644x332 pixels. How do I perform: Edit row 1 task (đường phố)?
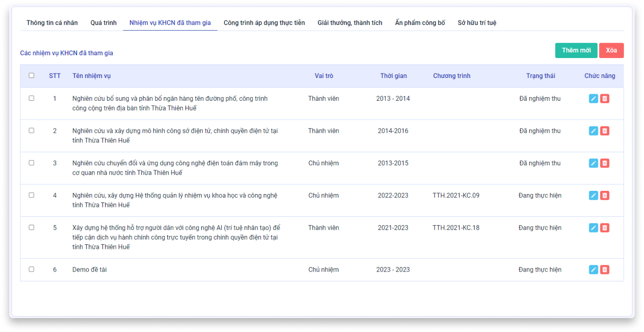pyautogui.click(x=593, y=98)
